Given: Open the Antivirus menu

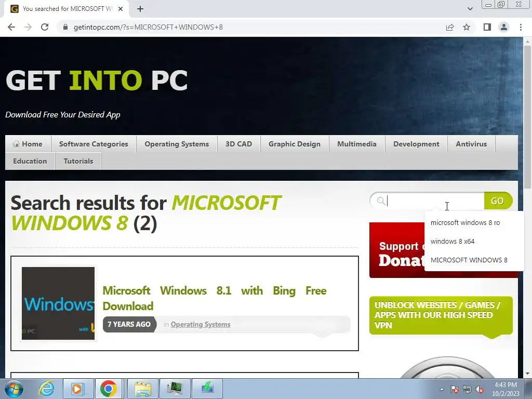Looking at the screenshot, I should [x=471, y=144].
